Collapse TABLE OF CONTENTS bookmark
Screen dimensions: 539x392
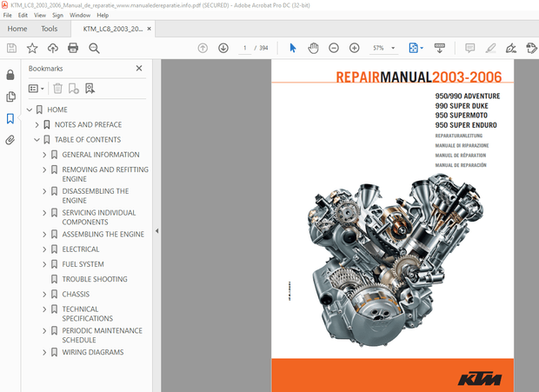(37, 140)
